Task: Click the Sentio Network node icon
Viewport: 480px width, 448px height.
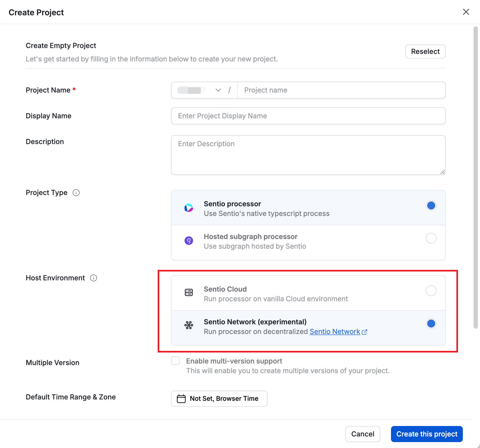Action: [x=189, y=325]
